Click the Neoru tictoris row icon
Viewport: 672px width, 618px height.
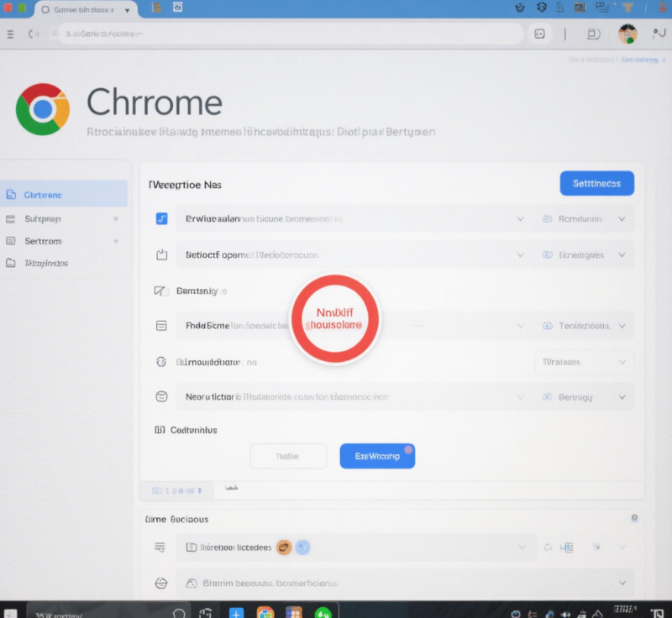click(x=161, y=396)
